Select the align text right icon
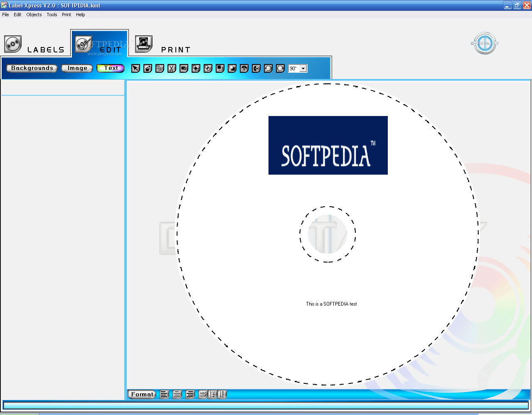Image resolution: width=532 pixels, height=415 pixels. tap(190, 394)
